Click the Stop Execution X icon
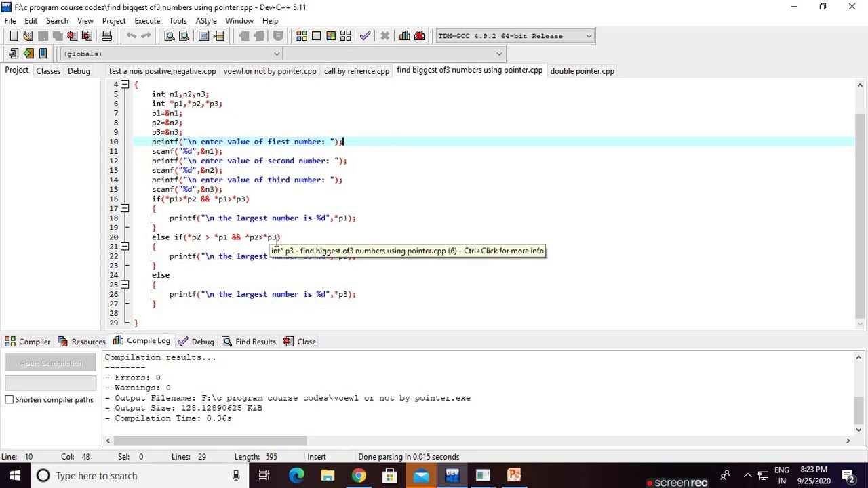The height and width of the screenshot is (488, 868). (x=384, y=36)
